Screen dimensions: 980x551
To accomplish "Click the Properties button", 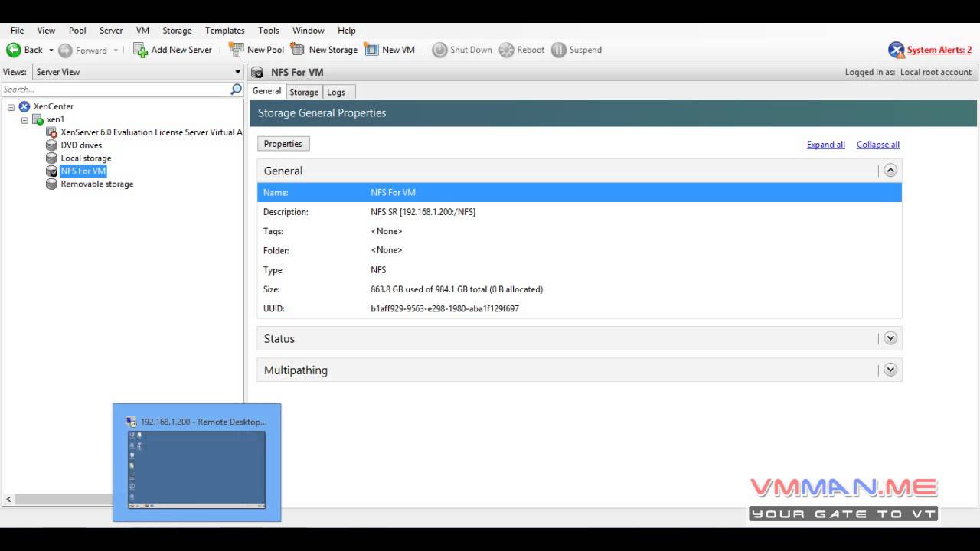I will [x=283, y=144].
